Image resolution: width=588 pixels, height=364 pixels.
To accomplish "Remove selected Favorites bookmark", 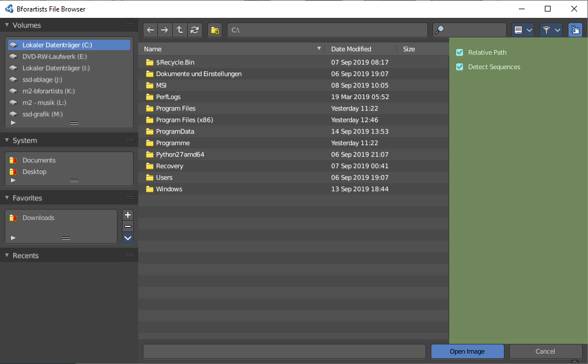I will [128, 226].
